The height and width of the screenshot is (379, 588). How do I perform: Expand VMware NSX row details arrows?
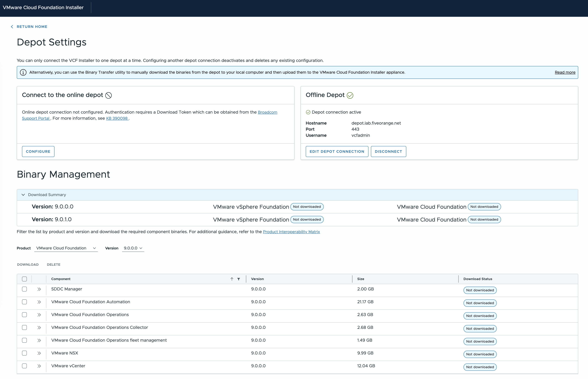point(39,353)
